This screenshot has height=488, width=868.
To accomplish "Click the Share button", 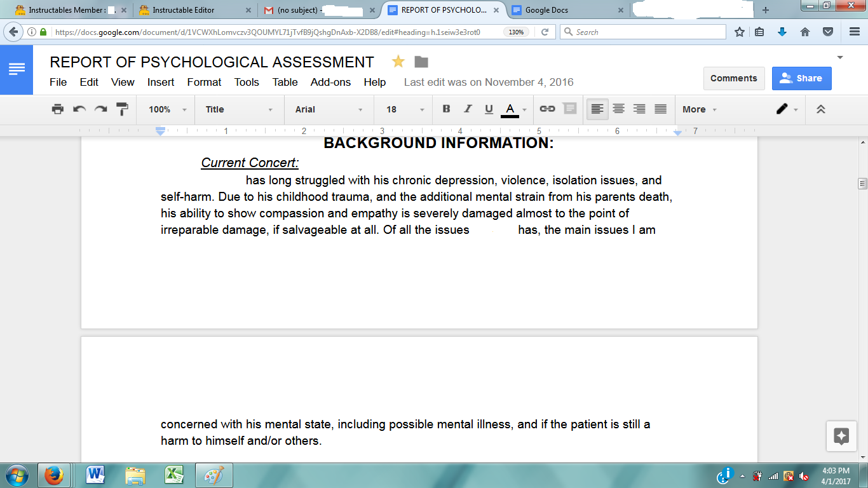I will [802, 78].
